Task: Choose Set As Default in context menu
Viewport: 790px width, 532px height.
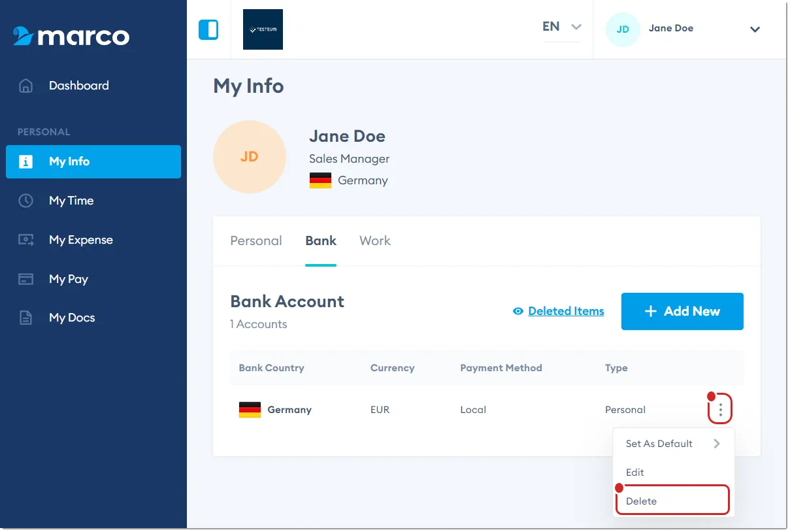Action: [x=674, y=444]
